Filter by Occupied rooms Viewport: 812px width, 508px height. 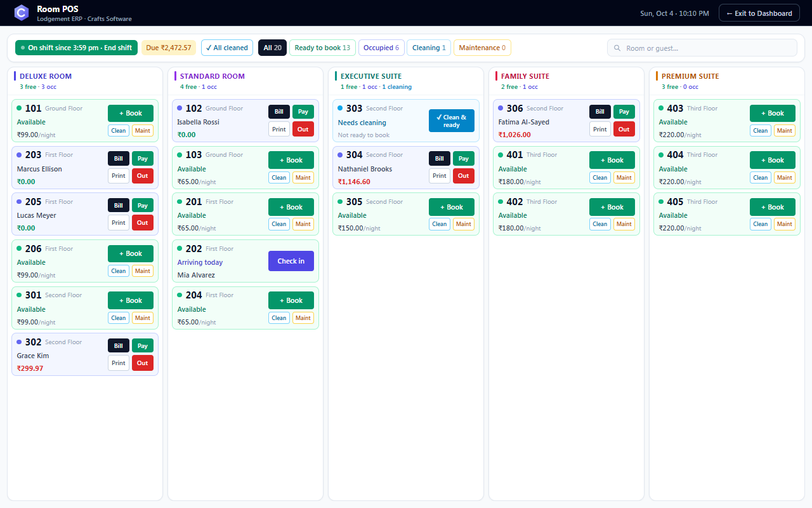(381, 48)
